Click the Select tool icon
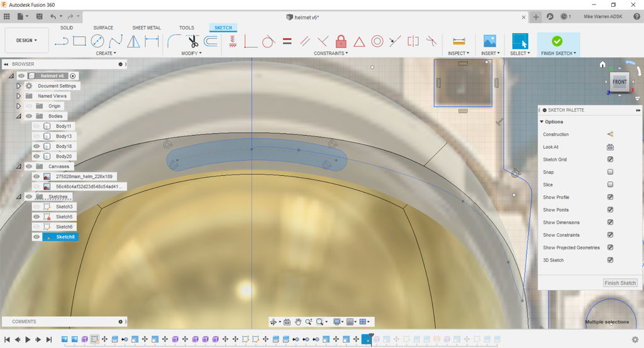This screenshot has height=348, width=644. click(x=520, y=41)
